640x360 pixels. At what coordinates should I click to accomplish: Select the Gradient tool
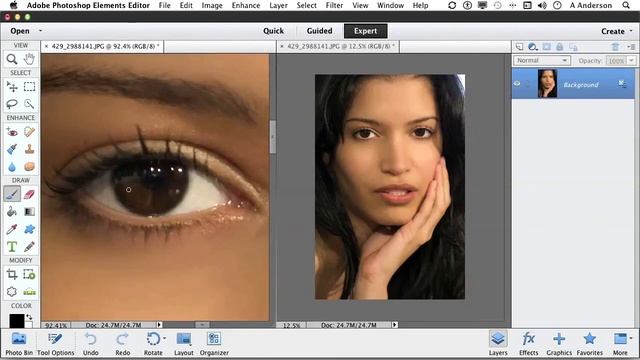[29, 211]
